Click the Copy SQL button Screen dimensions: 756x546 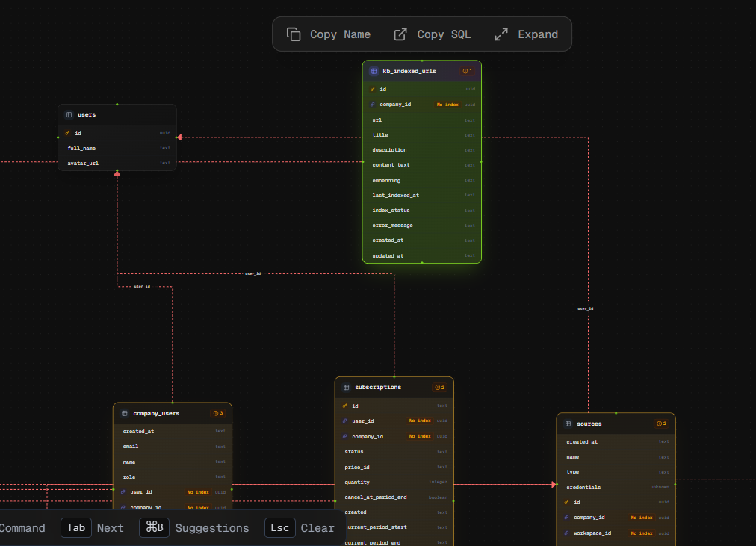[x=432, y=34]
